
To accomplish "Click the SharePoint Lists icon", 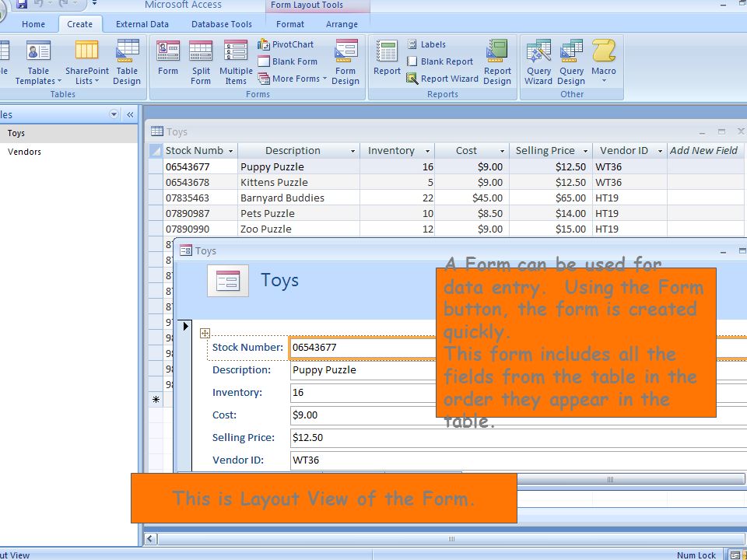I will click(x=86, y=63).
